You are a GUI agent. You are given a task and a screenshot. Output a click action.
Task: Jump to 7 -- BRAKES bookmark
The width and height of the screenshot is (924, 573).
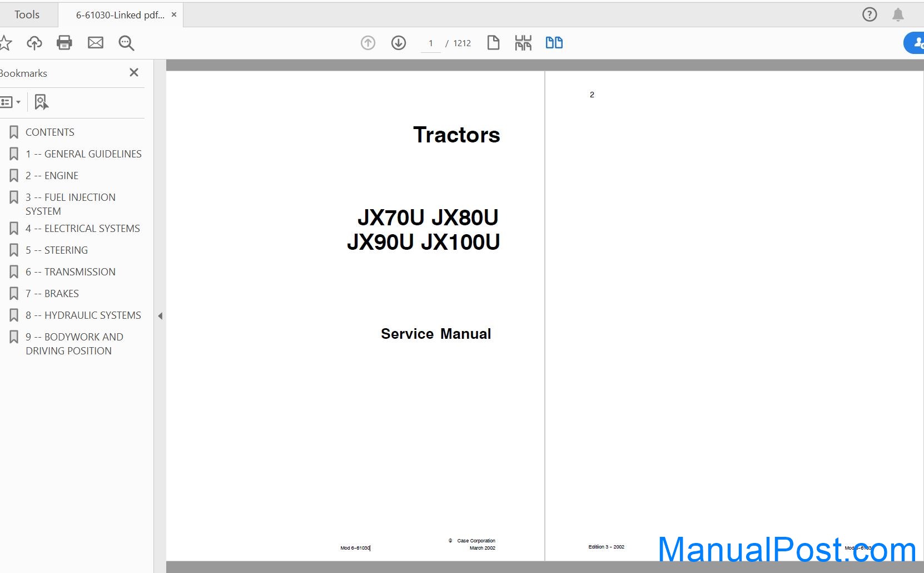(x=52, y=294)
